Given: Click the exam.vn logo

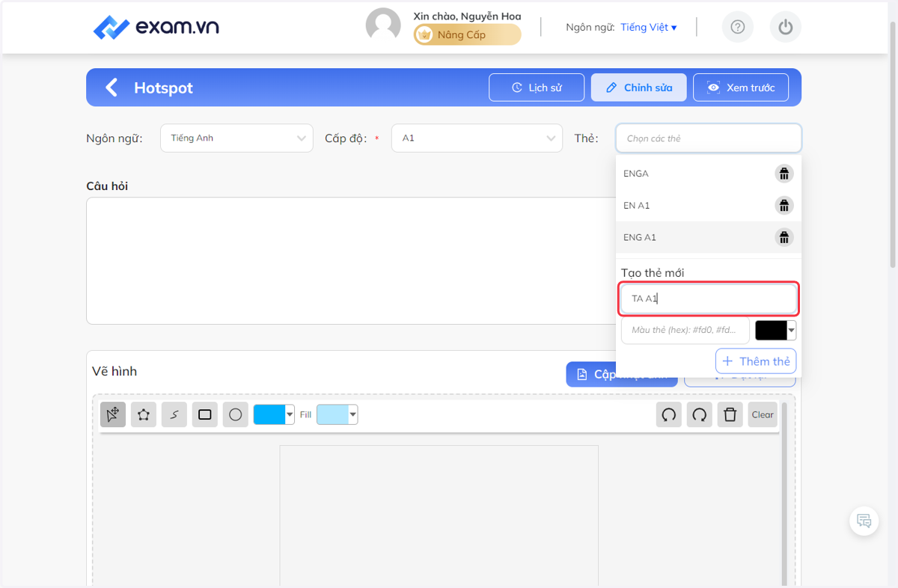Looking at the screenshot, I should (x=156, y=28).
